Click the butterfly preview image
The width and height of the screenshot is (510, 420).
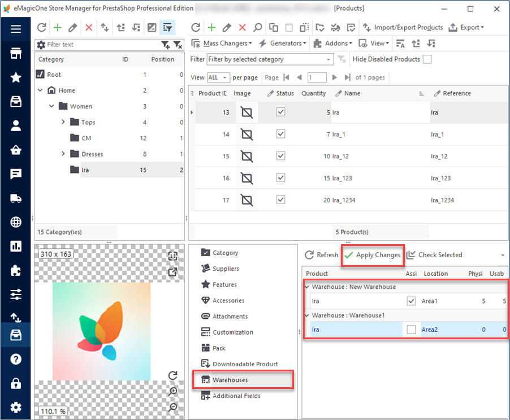point(101,331)
